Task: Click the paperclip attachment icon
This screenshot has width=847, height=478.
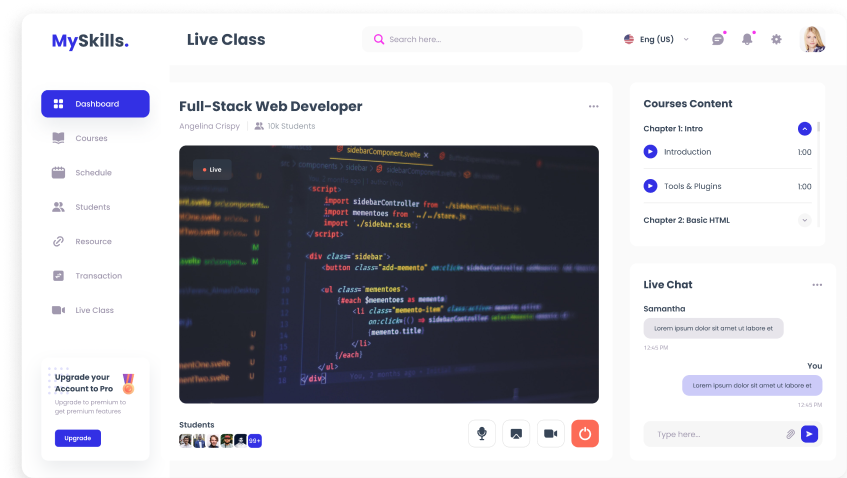Action: pyautogui.click(x=790, y=434)
